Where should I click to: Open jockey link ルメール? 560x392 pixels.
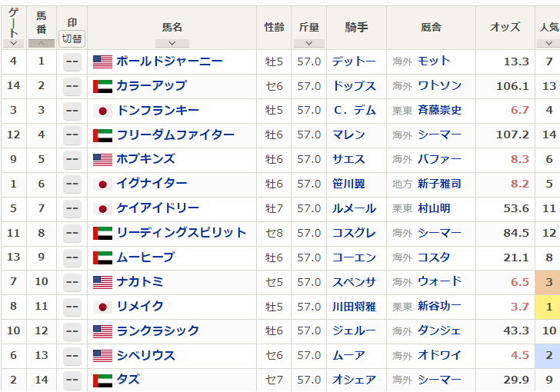(354, 208)
